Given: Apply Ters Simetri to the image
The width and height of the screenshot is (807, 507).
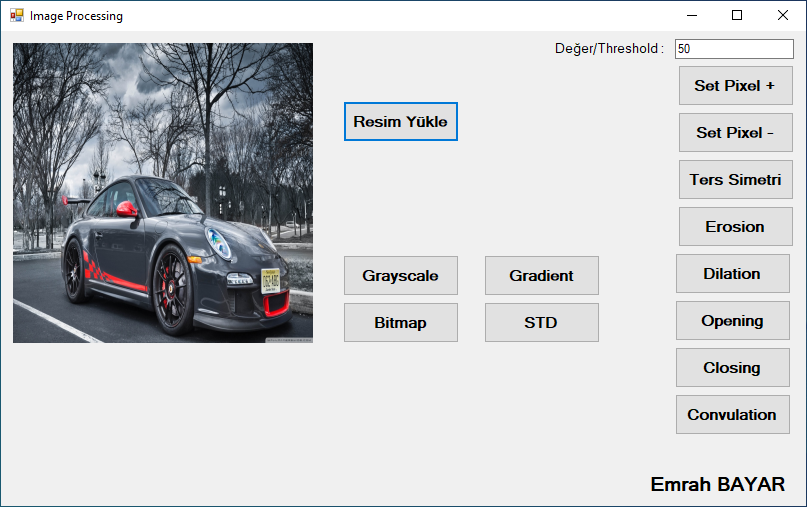Looking at the screenshot, I should click(735, 179).
